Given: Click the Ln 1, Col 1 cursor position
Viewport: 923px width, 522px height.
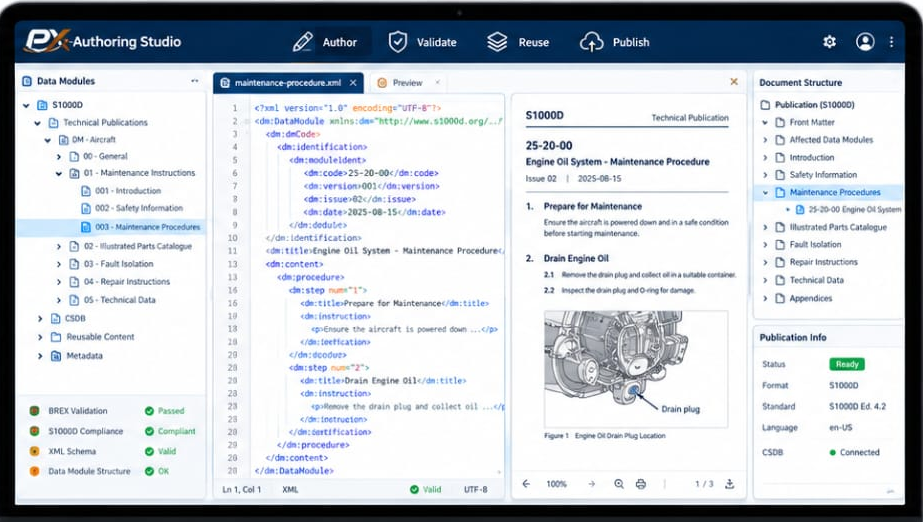Looking at the screenshot, I should [x=241, y=490].
